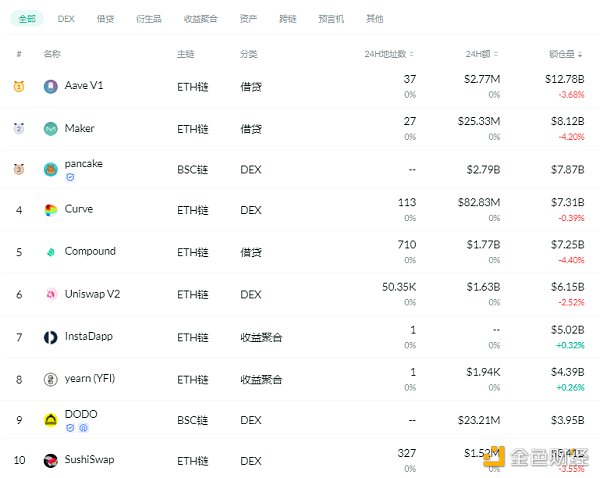Click the shield badge under pancake
The width and height of the screenshot is (600, 478).
tap(70, 177)
